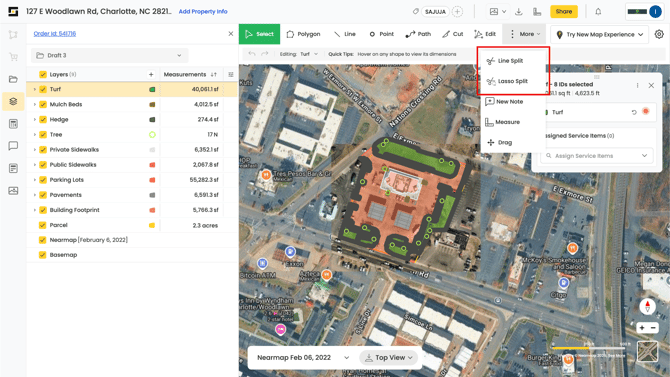Zoom in the map with plus
The width and height of the screenshot is (670, 377).
coord(642,328)
